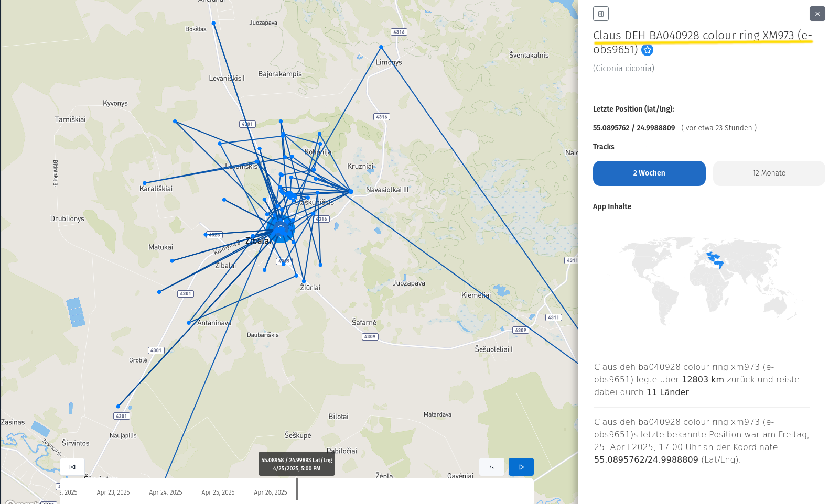Click the track point near Navasiolkai III

[x=351, y=192]
